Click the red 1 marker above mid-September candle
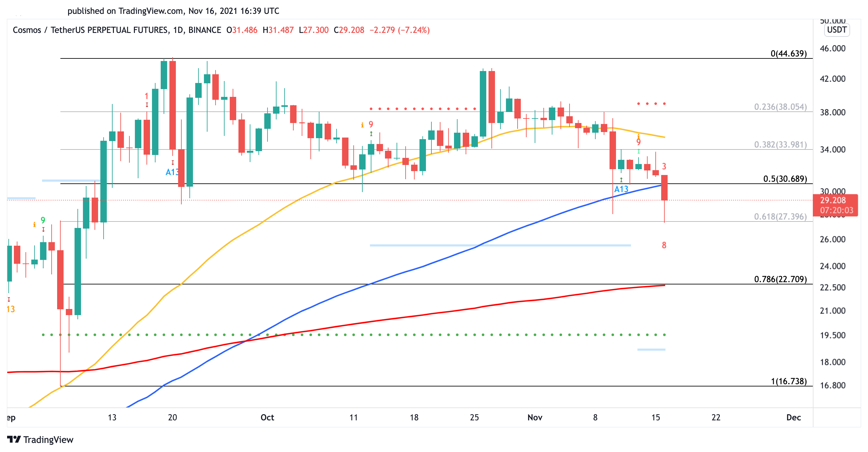 146,96
